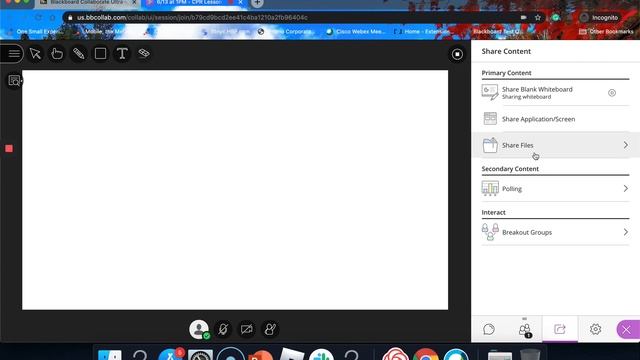Open the Cisco Webex Meetings bookmark

pos(356,31)
